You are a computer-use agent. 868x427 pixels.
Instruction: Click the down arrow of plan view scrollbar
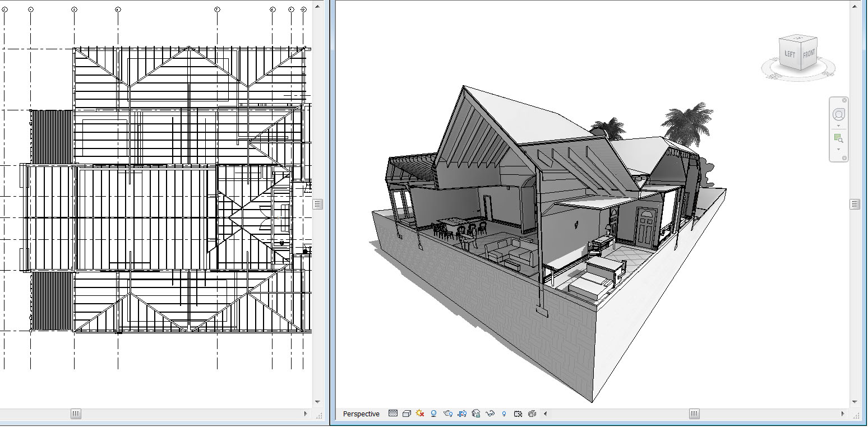(x=318, y=402)
